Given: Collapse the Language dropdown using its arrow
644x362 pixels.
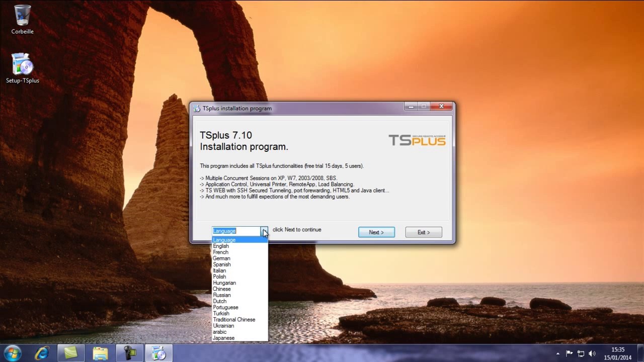Looking at the screenshot, I should click(264, 231).
